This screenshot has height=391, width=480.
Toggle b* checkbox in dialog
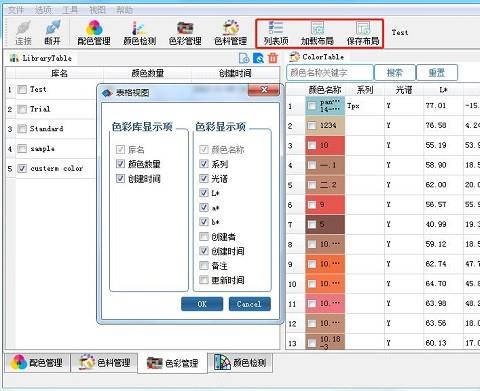[204, 222]
